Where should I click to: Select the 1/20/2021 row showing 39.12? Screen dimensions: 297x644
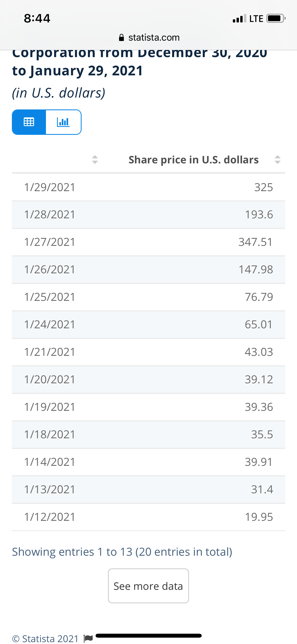[x=148, y=380]
